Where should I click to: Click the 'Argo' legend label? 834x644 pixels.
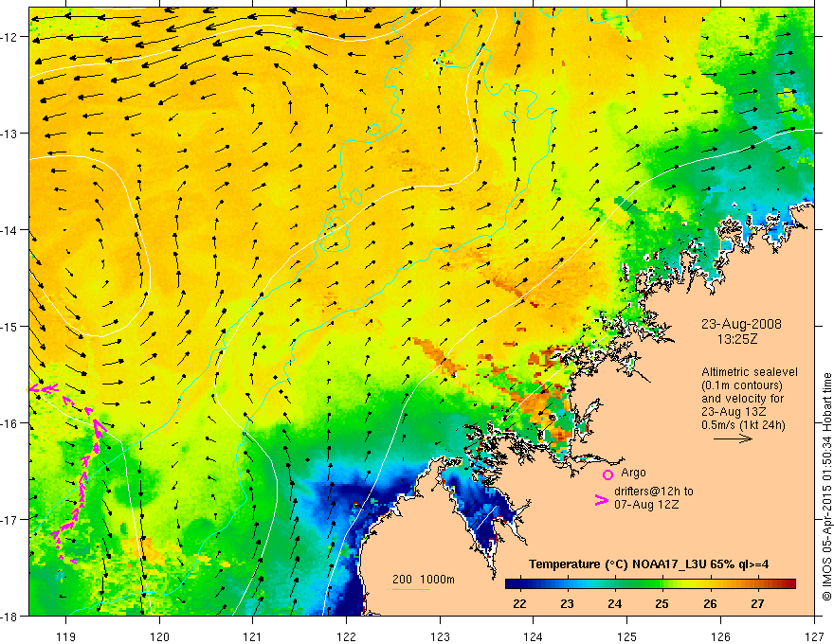(x=633, y=473)
